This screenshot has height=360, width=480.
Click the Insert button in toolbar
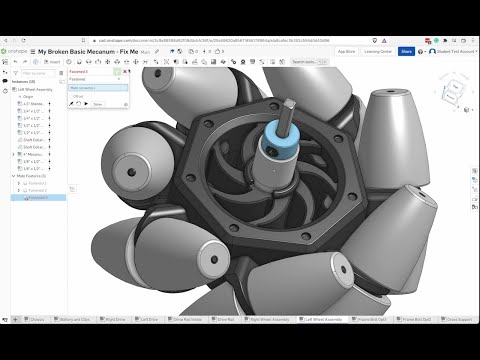[52, 62]
